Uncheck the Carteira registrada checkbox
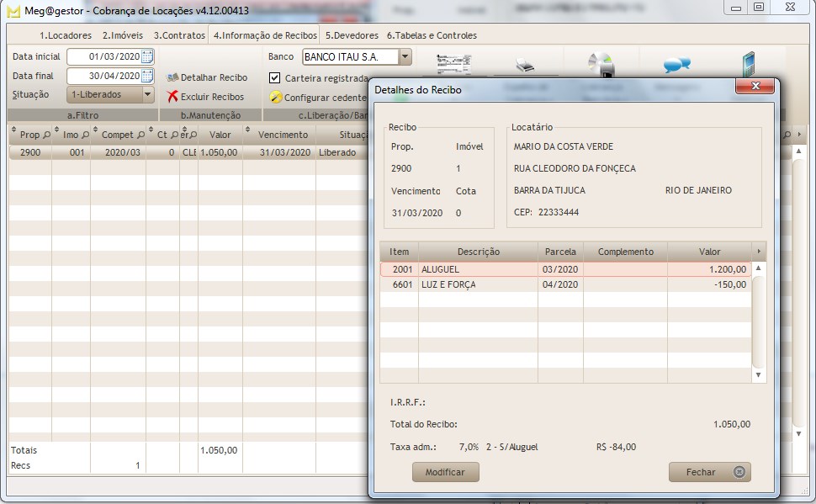 pyautogui.click(x=273, y=76)
